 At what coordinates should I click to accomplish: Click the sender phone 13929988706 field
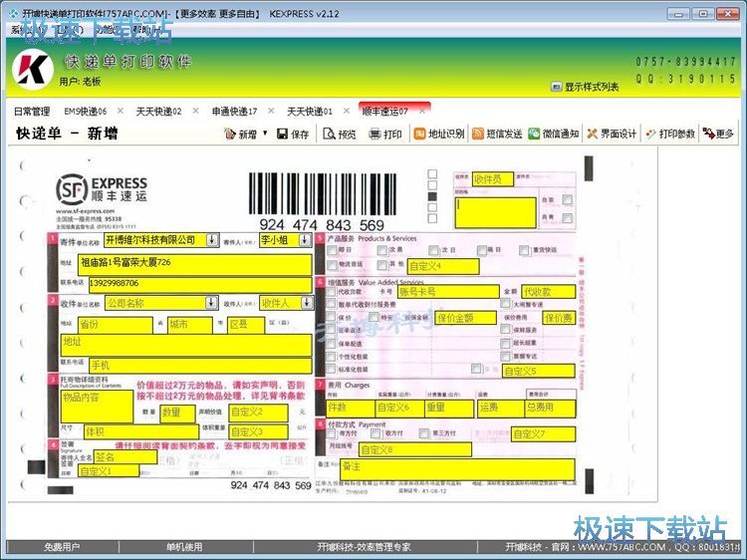[200, 285]
